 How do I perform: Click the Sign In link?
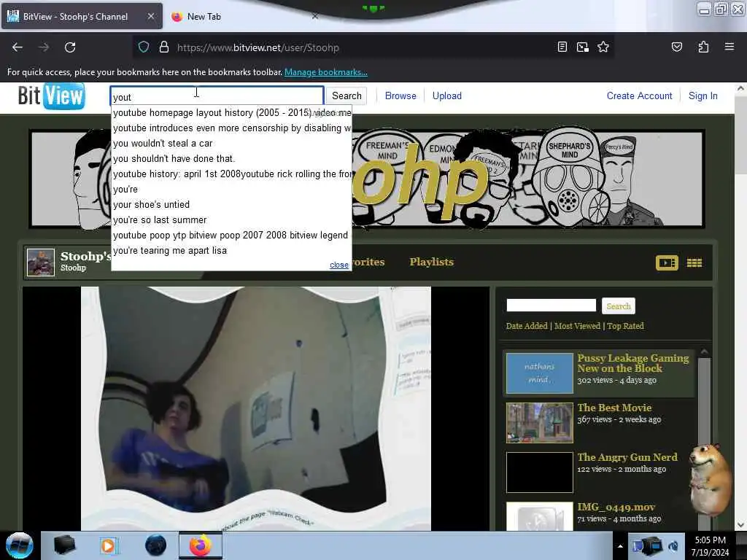tap(703, 96)
